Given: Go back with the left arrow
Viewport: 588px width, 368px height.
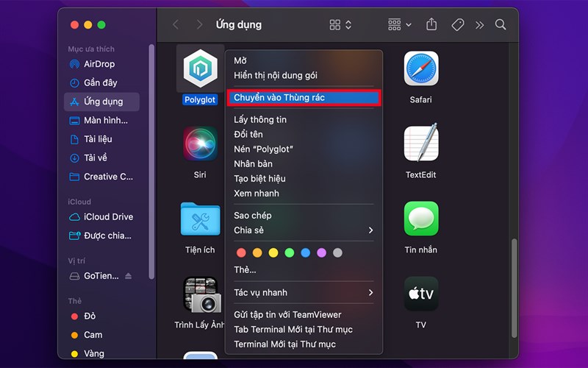Looking at the screenshot, I should (176, 25).
